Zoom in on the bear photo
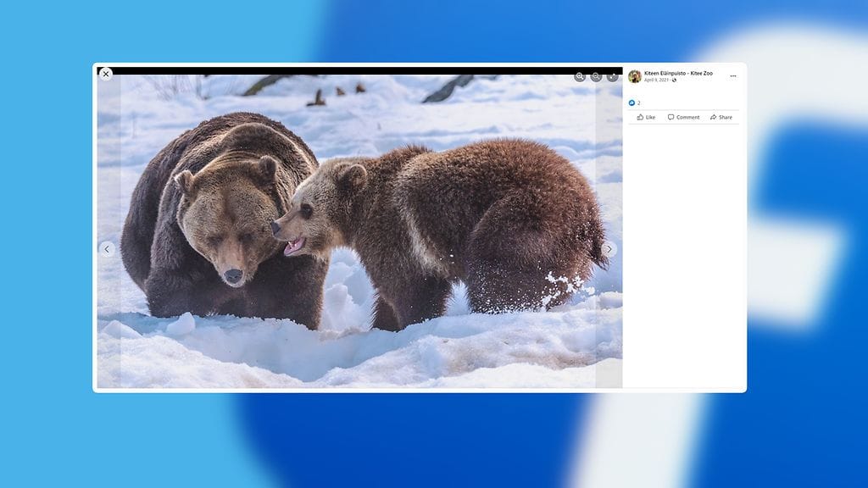868x488 pixels. click(580, 76)
